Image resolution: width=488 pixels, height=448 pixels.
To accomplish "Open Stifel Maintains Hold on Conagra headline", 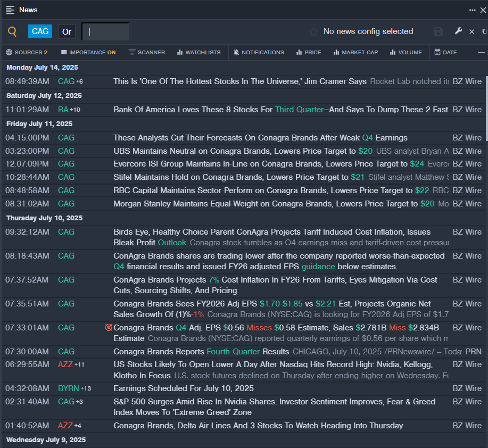I will tap(239, 177).
